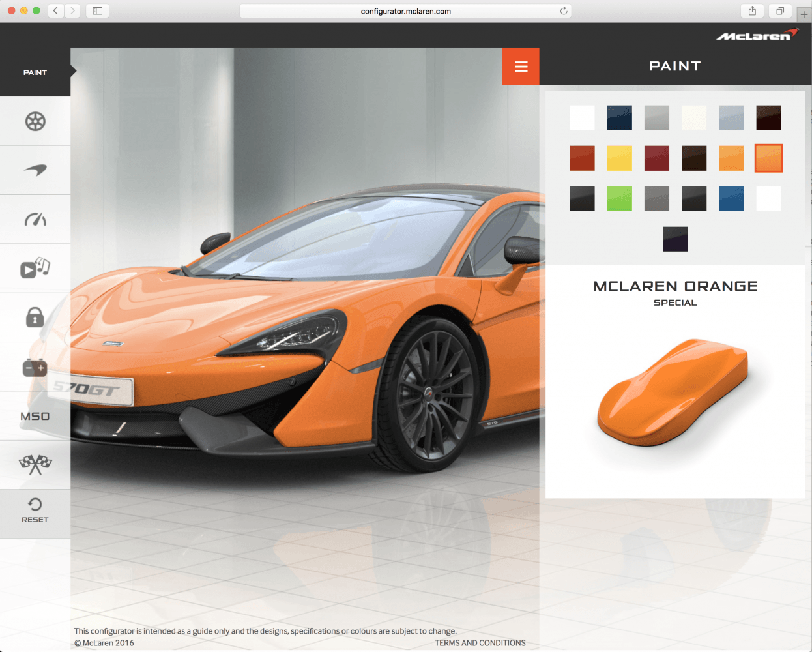812x652 pixels.
Task: Select the lone dark purple swatch in bottom row
Action: (x=675, y=239)
